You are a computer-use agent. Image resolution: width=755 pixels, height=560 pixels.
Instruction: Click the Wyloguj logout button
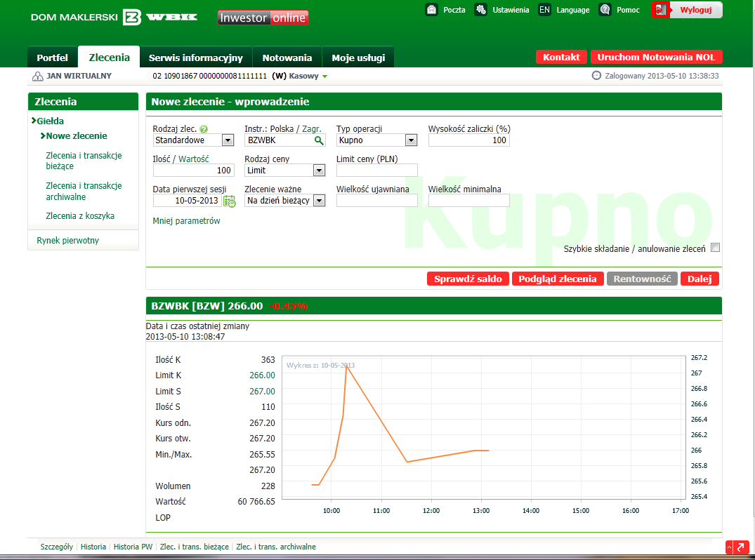(x=687, y=10)
